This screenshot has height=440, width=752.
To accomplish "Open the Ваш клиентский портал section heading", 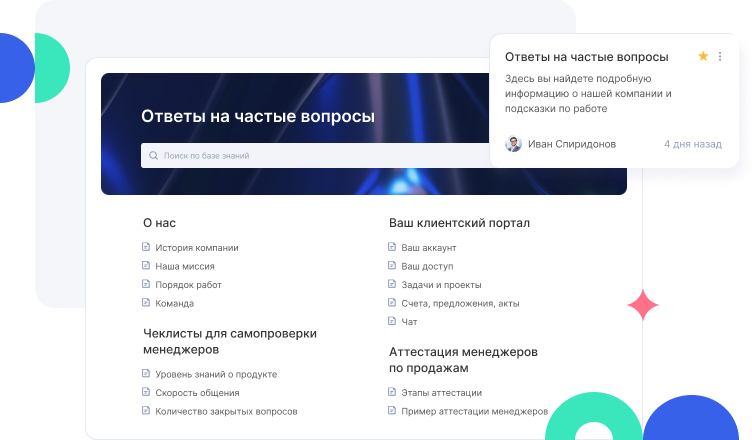I will 459,223.
